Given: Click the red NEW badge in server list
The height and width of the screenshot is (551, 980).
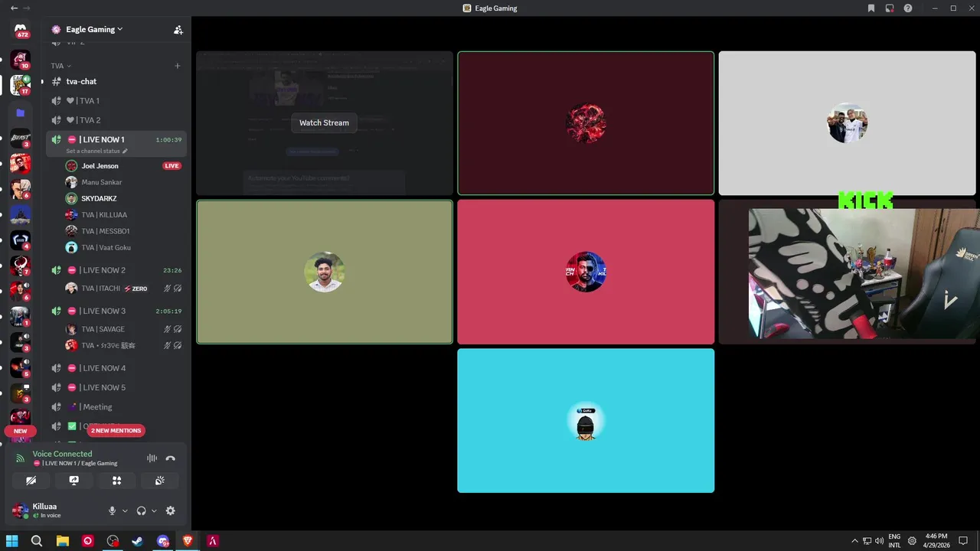Looking at the screenshot, I should click(x=21, y=431).
